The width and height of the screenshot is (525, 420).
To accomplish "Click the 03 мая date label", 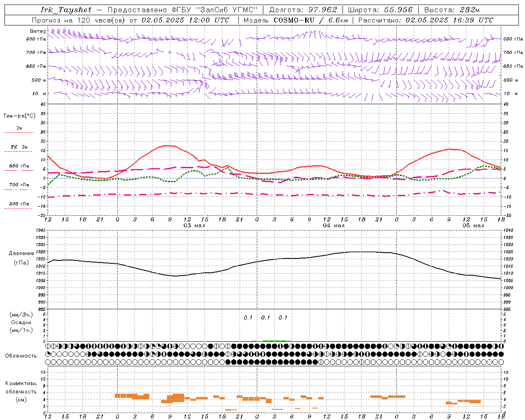I will click(x=194, y=226).
